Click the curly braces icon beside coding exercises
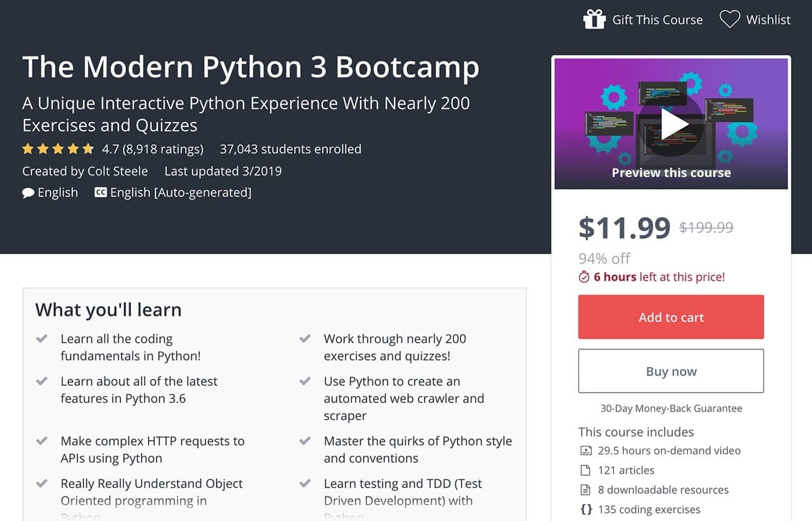The width and height of the screenshot is (812, 521). pos(586,509)
